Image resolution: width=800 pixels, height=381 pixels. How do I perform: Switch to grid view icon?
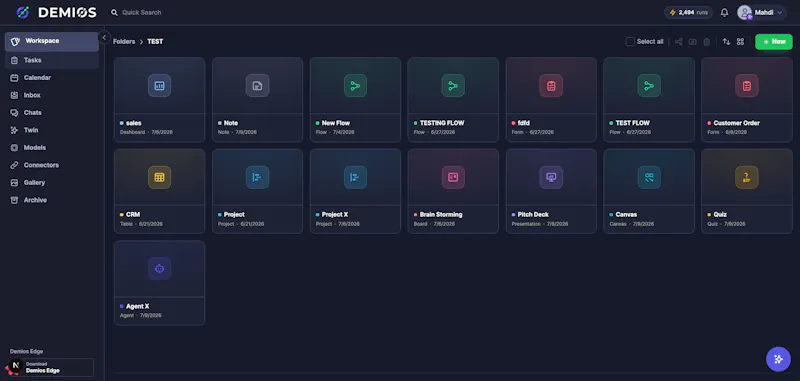(x=740, y=42)
